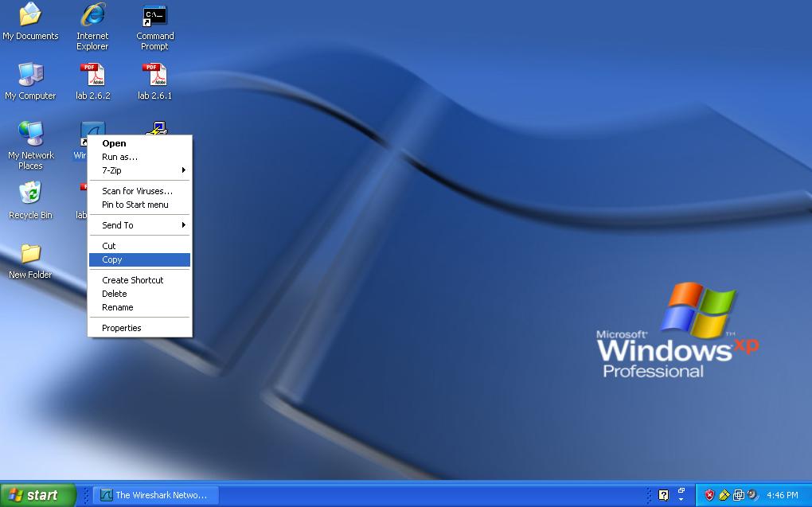
Task: Select the My Documents desktop icon
Action: tap(30, 14)
